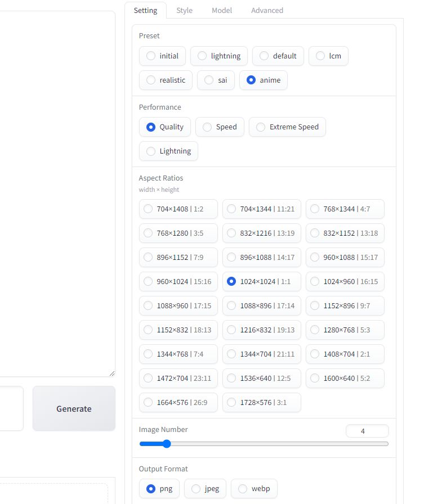Choose aspect ratio 1728×576 | 3:1
442x504 pixels.
(261, 402)
